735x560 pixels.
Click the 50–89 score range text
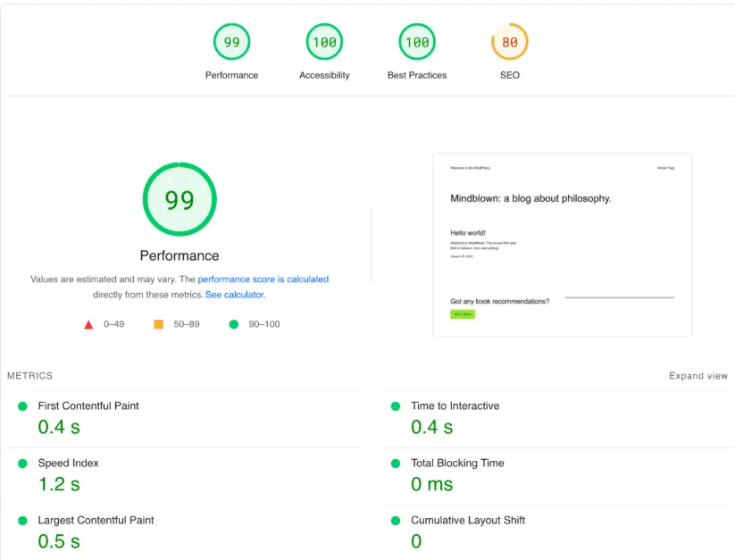pos(187,324)
